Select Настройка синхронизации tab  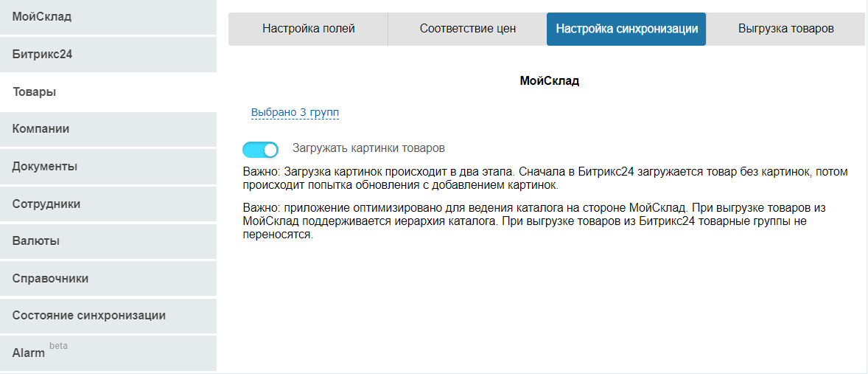pos(626,29)
